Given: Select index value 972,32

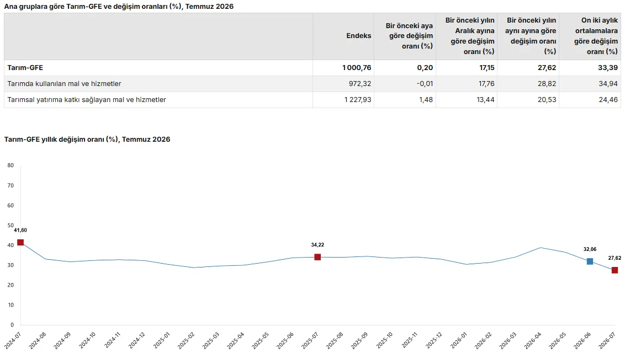Looking at the screenshot, I should click(x=360, y=84).
